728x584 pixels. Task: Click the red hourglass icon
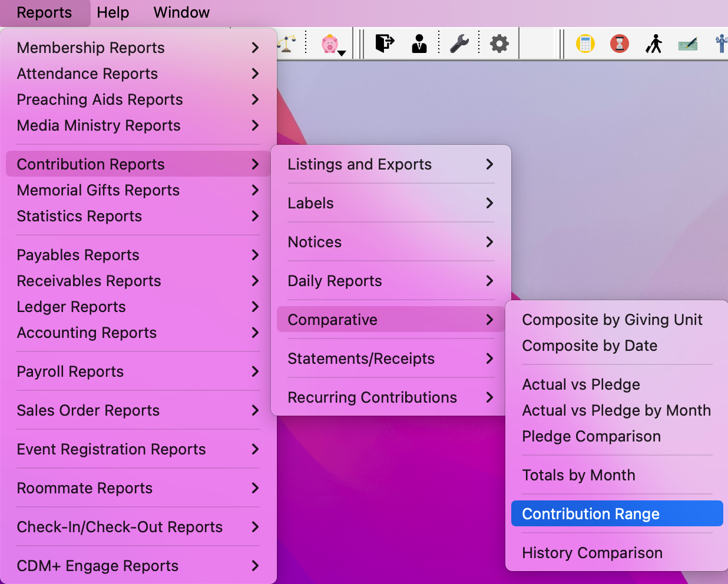tap(619, 44)
